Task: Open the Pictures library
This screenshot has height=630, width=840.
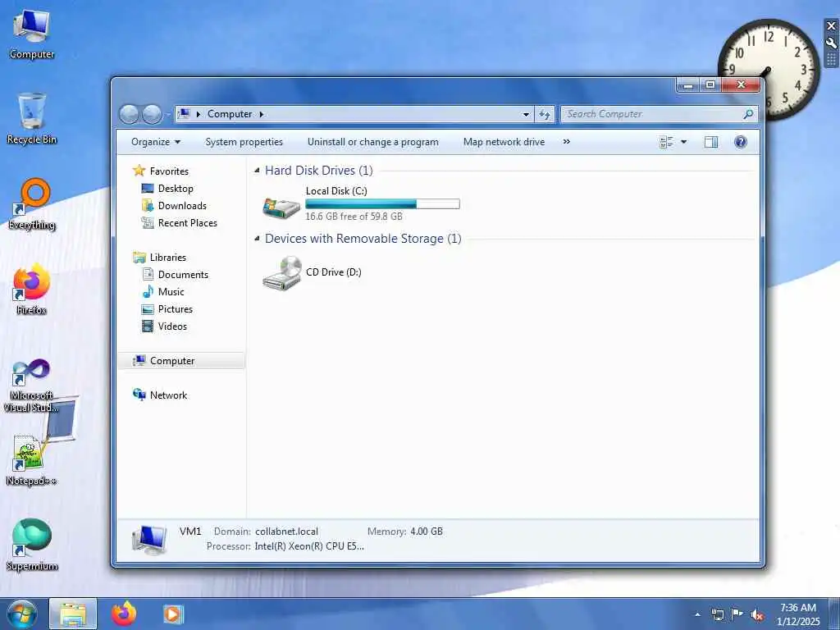Action: pos(176,309)
